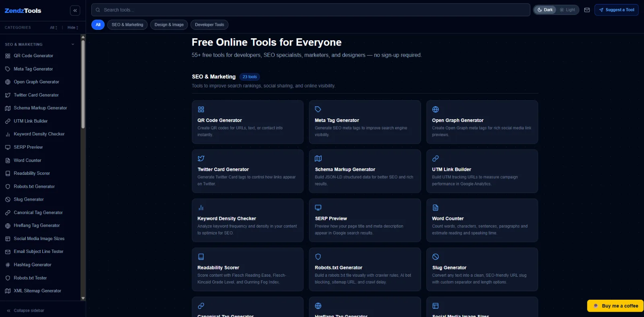This screenshot has width=644, height=317.
Task: Click the sidebar scrollbar down arrow
Action: [83, 298]
